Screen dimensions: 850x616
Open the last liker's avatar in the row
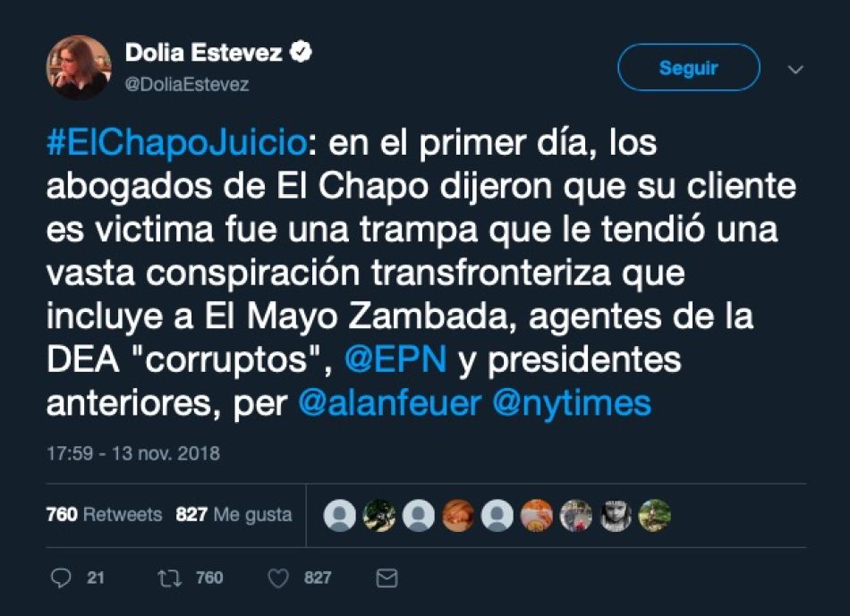pos(655,515)
